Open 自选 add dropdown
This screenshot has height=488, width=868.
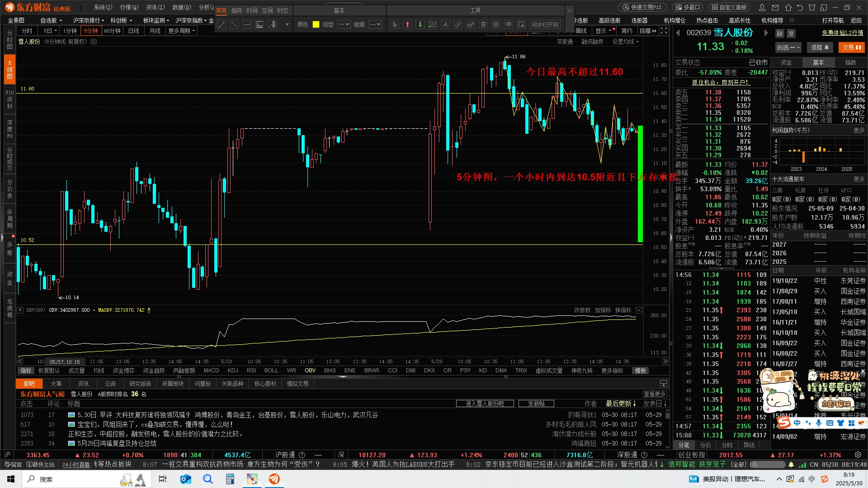pos(788,47)
